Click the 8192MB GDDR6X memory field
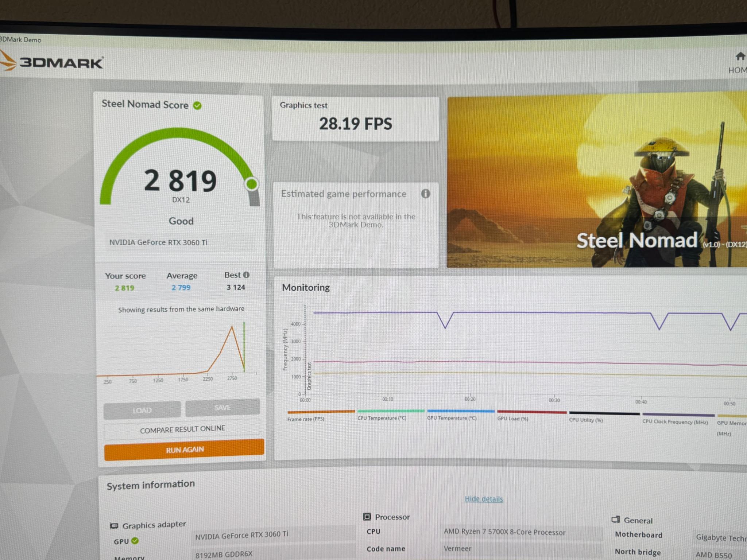This screenshot has width=747, height=560. (274, 553)
